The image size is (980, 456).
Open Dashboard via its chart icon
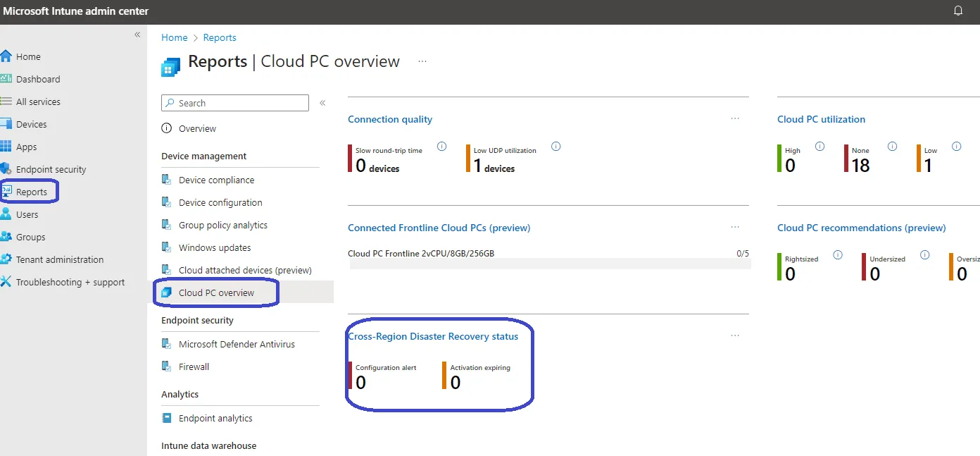pos(6,79)
